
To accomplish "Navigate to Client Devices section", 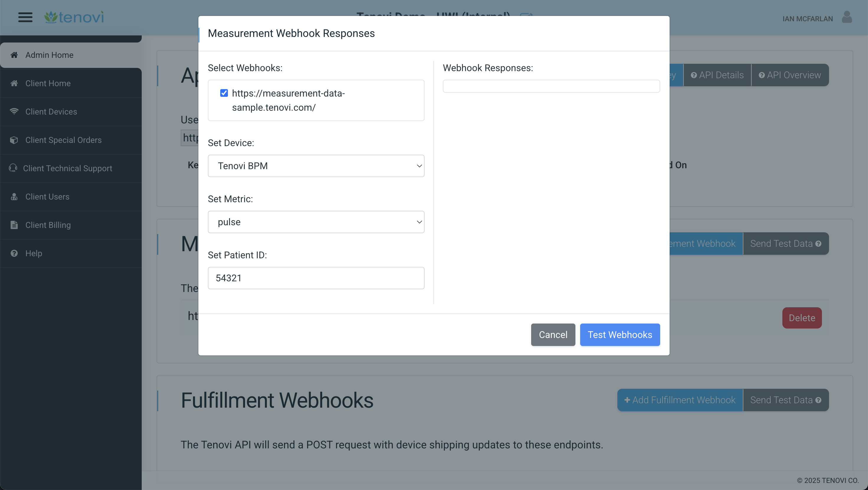I will pos(51,111).
